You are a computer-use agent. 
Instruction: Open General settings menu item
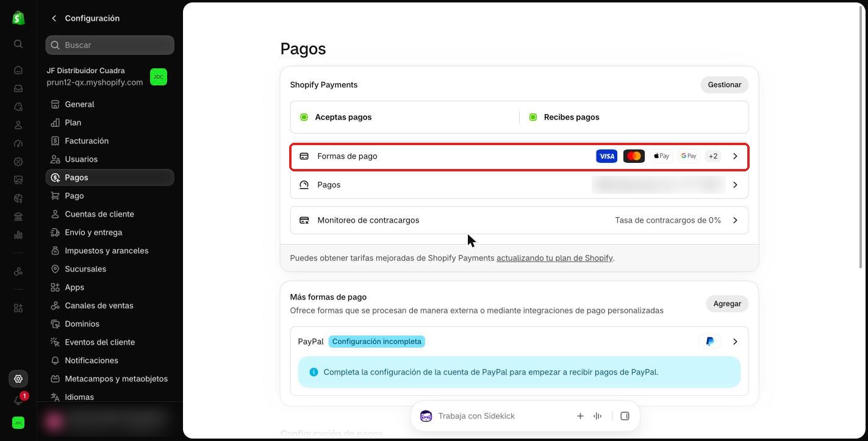(x=110, y=104)
